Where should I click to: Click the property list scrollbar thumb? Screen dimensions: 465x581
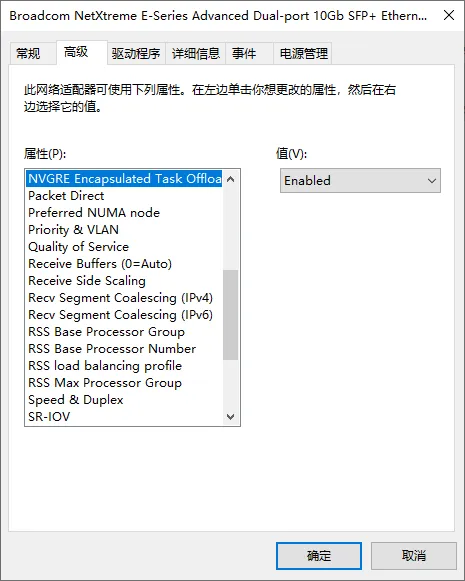230,315
